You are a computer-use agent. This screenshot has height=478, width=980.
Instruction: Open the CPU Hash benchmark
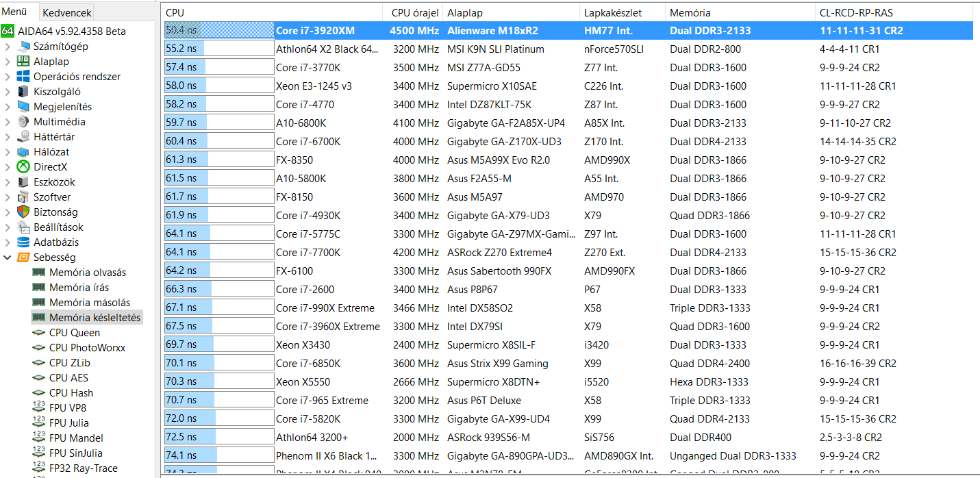71,393
